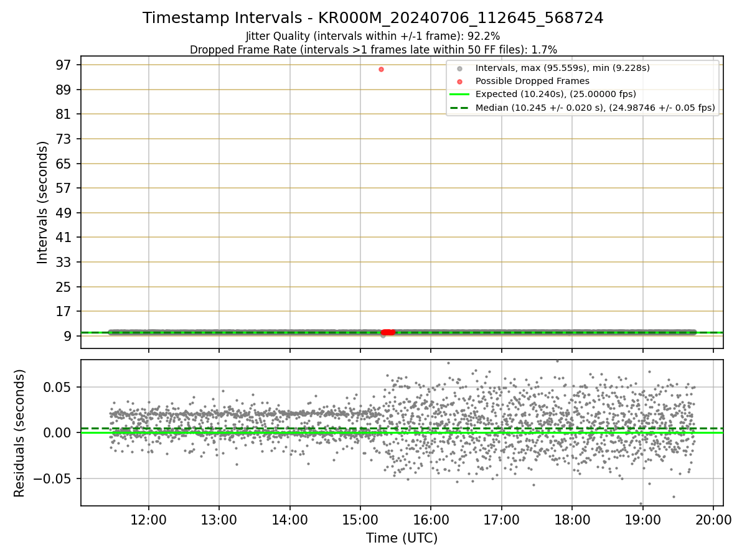Click the 18:00 x-axis tick label

tap(572, 519)
